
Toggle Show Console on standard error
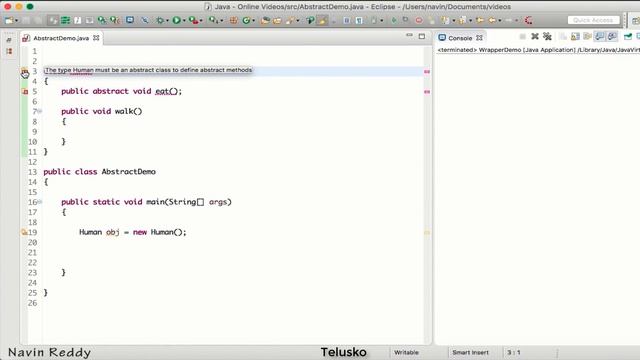612,37
